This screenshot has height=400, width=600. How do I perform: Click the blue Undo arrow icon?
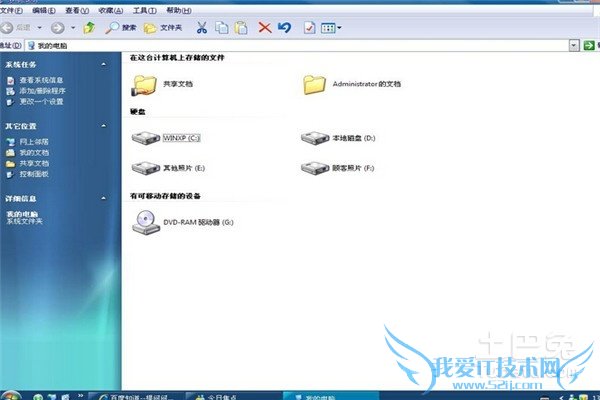pos(284,28)
